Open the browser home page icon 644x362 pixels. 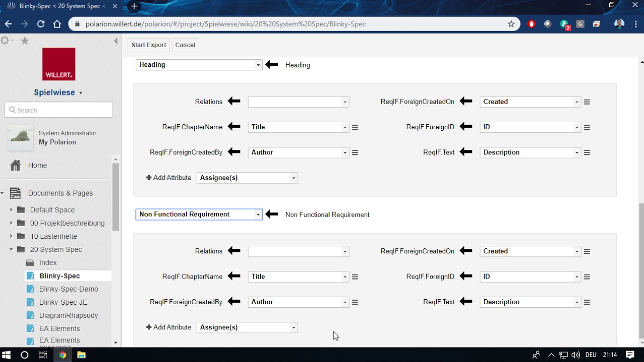[57, 24]
